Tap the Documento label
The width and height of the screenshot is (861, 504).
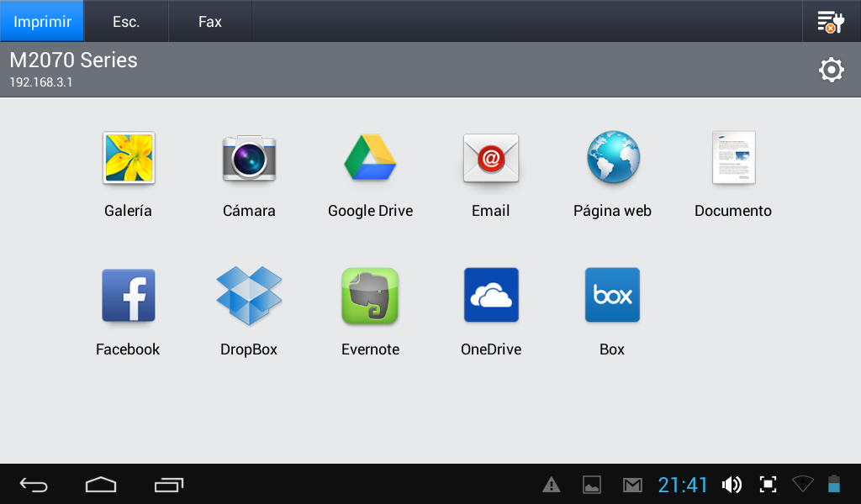point(733,211)
